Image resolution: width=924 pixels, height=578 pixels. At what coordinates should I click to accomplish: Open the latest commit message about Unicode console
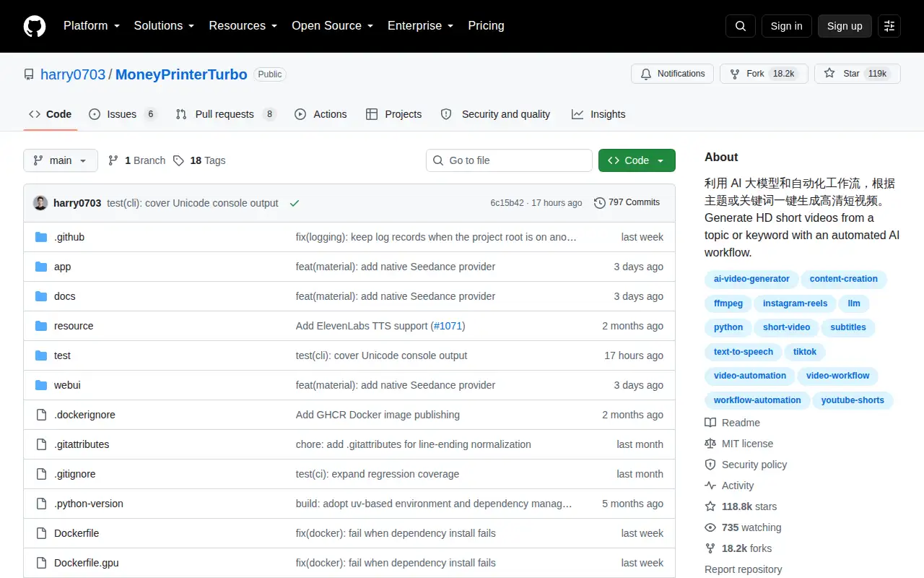193,203
